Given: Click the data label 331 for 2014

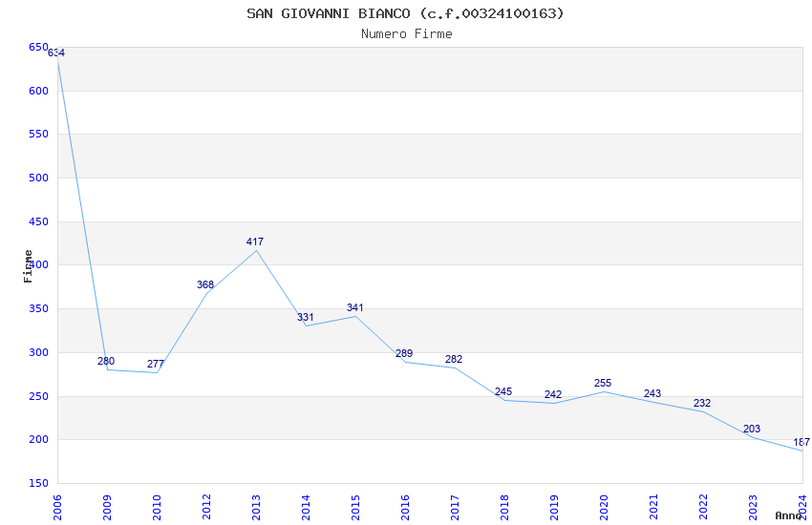Looking at the screenshot, I should [305, 317].
